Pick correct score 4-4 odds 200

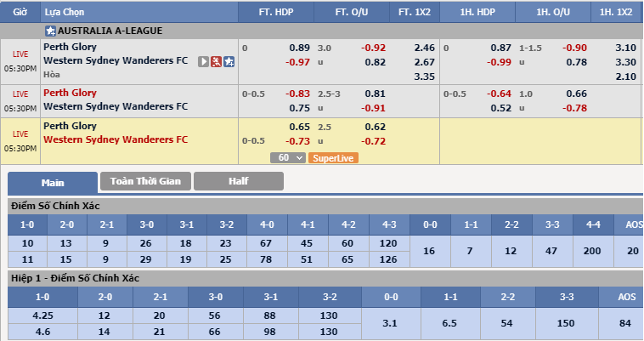[590, 252]
